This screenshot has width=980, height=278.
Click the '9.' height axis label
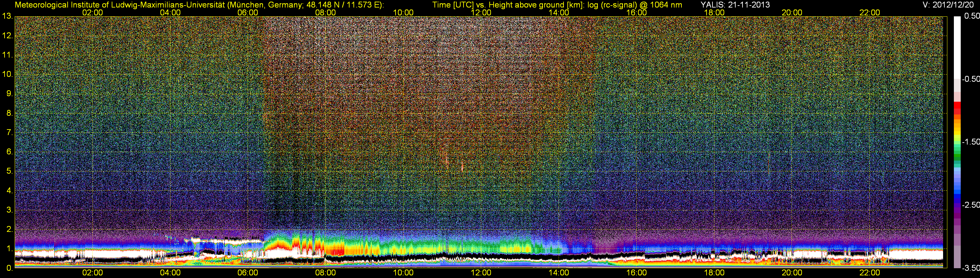tap(9, 94)
